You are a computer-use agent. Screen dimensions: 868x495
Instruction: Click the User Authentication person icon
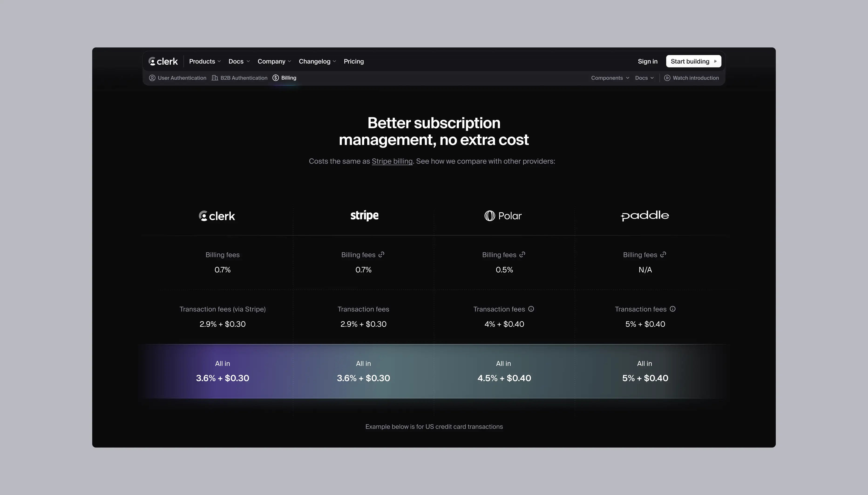[x=152, y=78]
